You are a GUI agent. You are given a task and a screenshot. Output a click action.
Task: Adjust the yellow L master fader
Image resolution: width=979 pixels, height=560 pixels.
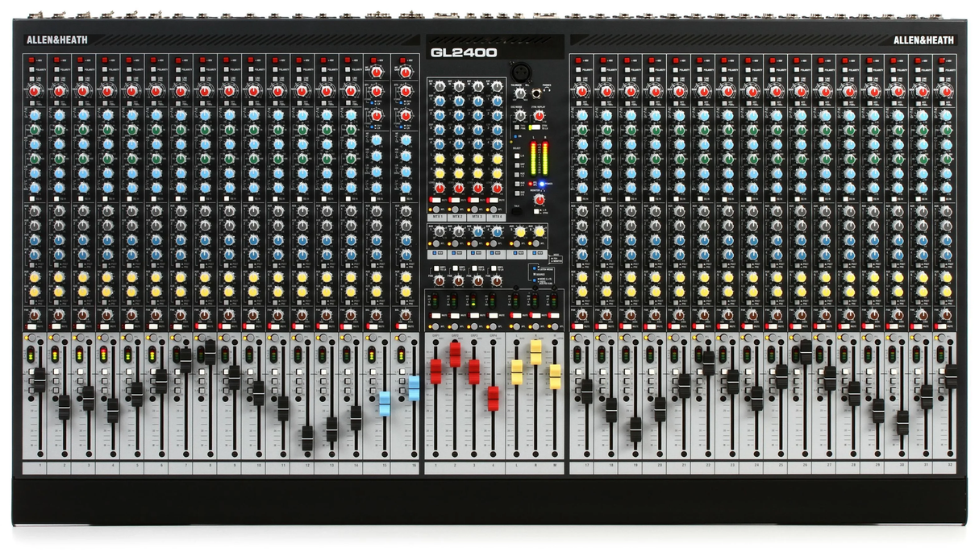click(517, 372)
